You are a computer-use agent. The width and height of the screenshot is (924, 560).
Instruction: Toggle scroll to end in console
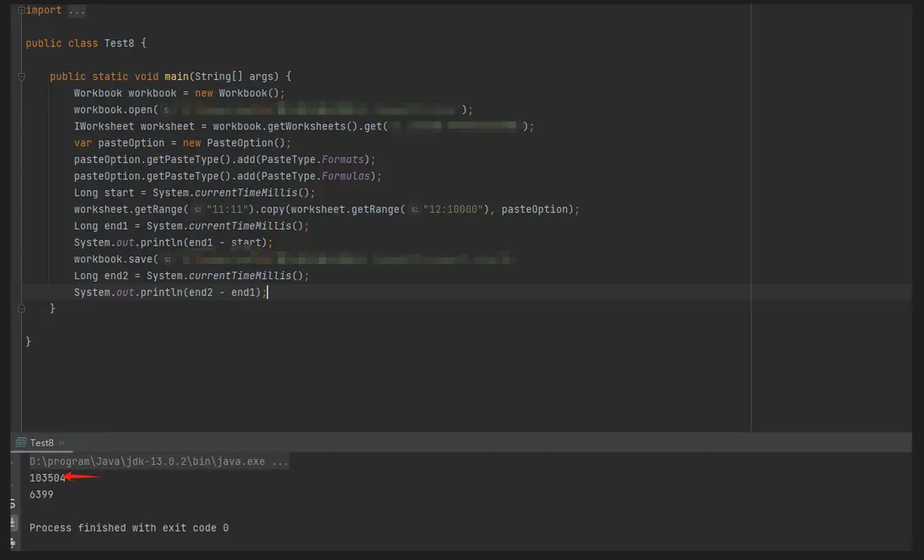pos(13,522)
